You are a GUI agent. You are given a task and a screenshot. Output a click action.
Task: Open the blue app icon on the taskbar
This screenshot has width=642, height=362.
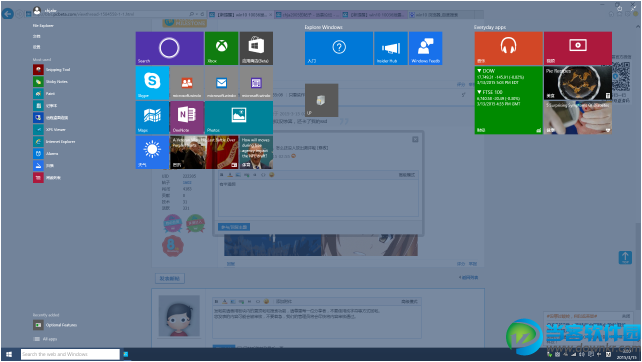126,354
